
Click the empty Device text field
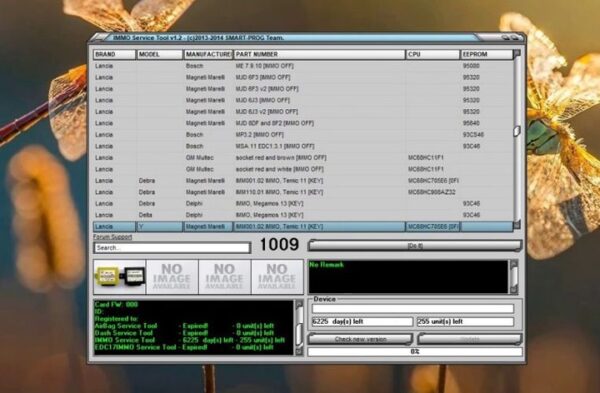tap(412, 308)
